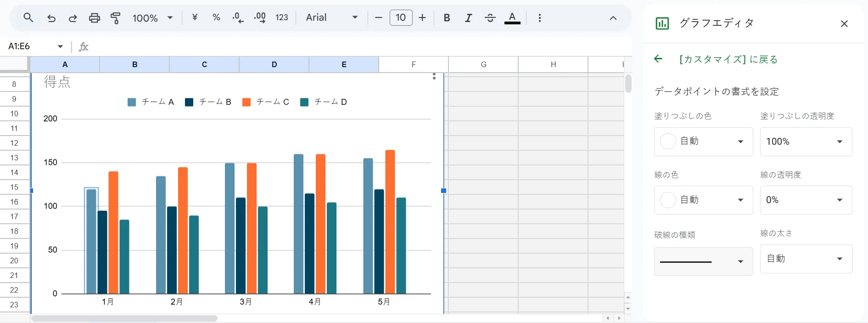The width and height of the screenshot is (868, 323).
Task: Open the zoom 100% dropdown
Action: [152, 18]
